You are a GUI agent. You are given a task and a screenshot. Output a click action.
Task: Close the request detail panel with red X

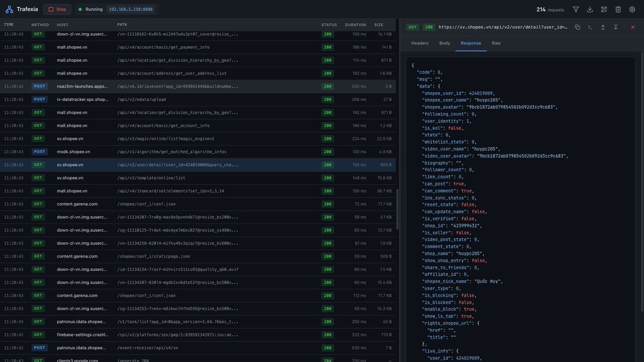pyautogui.click(x=633, y=27)
